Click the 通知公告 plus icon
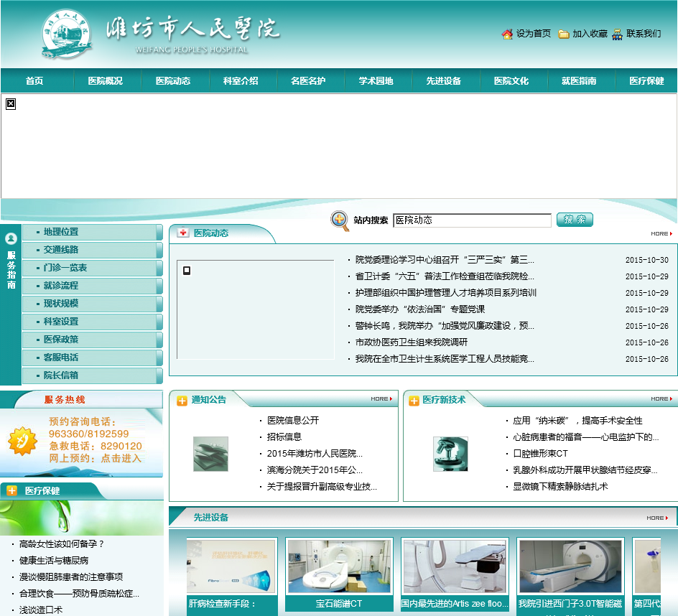 (x=182, y=401)
